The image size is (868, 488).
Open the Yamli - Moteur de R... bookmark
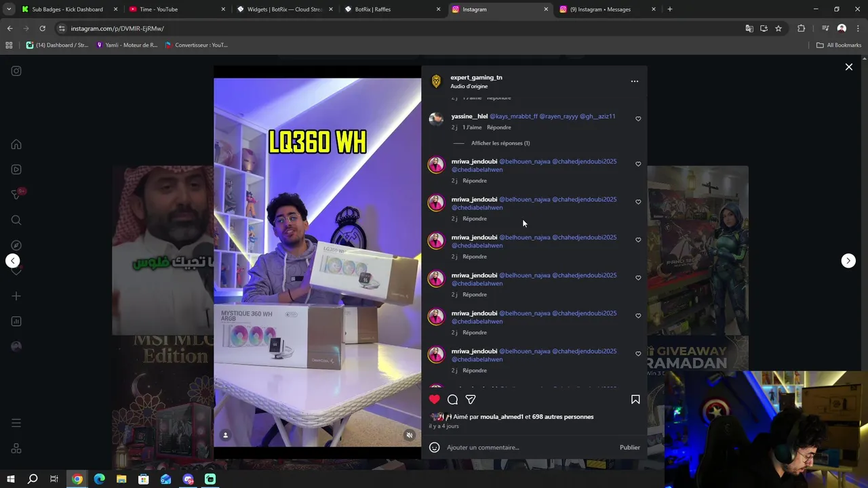pos(127,45)
